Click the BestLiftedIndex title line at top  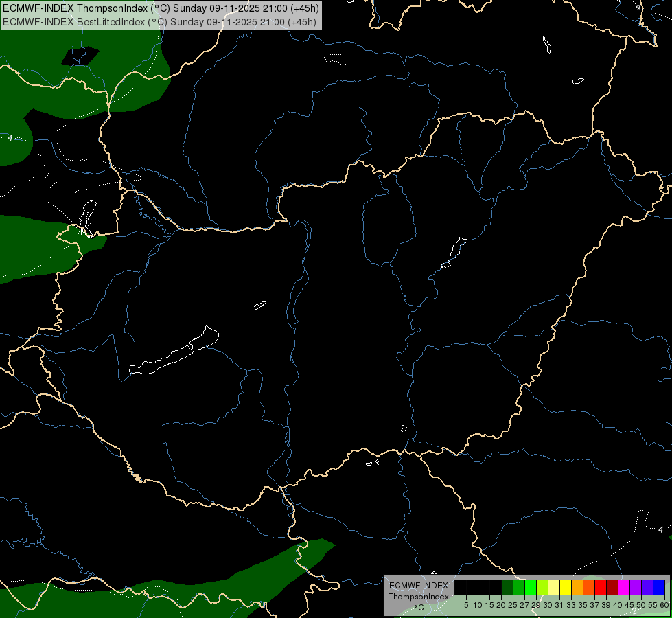tap(159, 22)
